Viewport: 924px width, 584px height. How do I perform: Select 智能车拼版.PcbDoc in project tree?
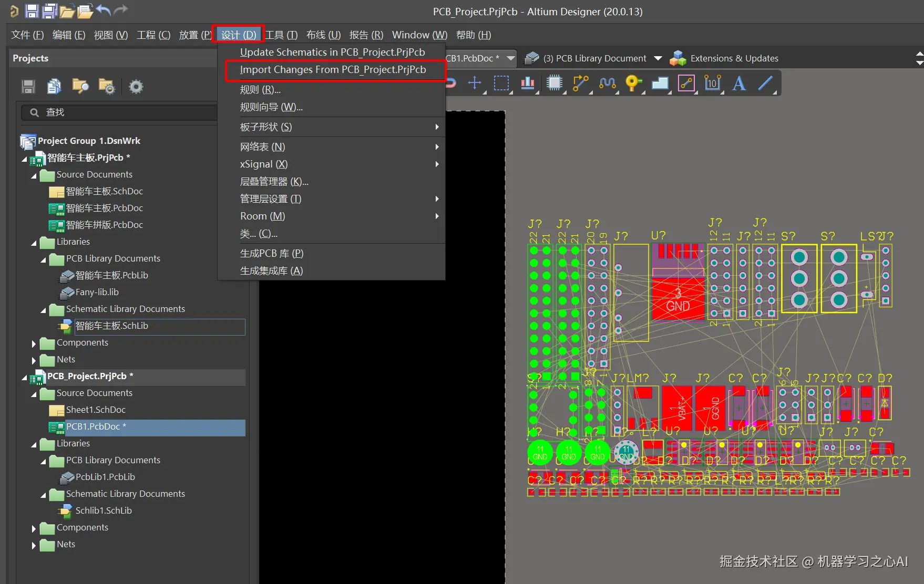point(104,225)
